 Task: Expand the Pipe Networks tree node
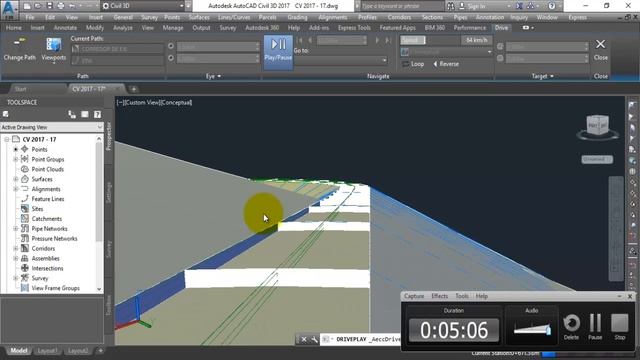click(16, 229)
